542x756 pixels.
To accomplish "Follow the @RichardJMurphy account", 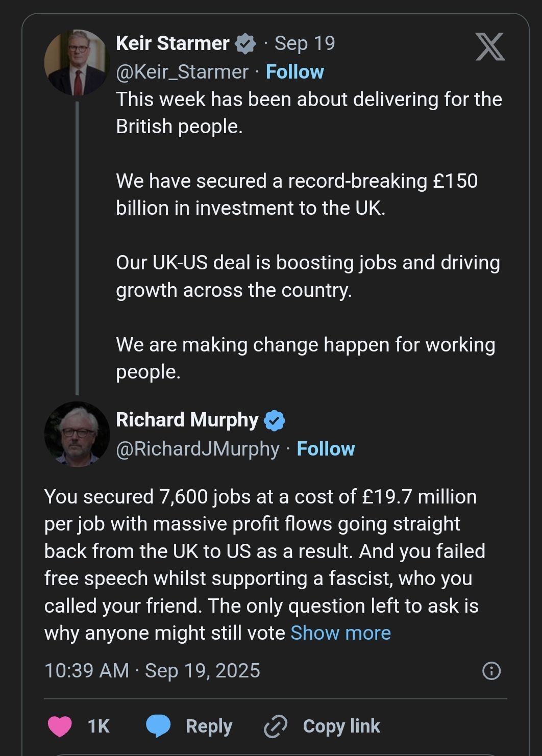I will pyautogui.click(x=326, y=449).
